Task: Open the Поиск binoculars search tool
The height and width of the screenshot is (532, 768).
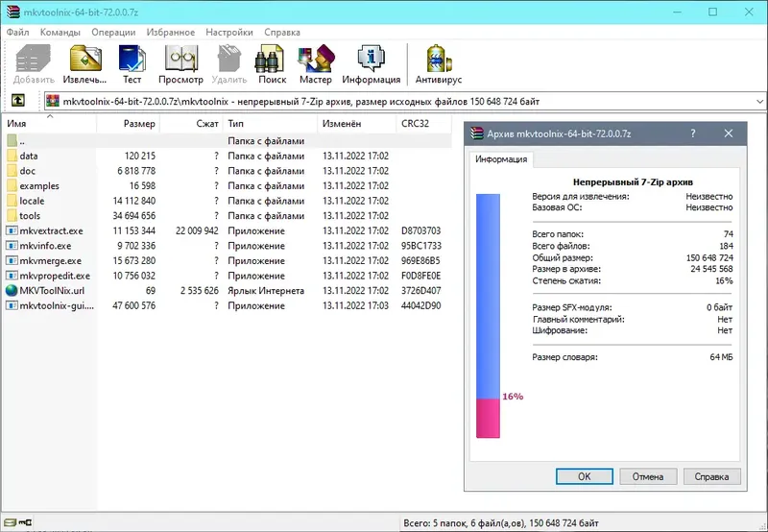Action: pyautogui.click(x=270, y=59)
